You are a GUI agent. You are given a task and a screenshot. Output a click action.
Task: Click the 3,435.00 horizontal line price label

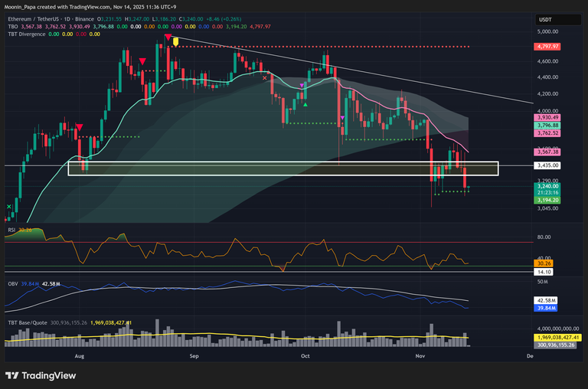tap(548, 165)
